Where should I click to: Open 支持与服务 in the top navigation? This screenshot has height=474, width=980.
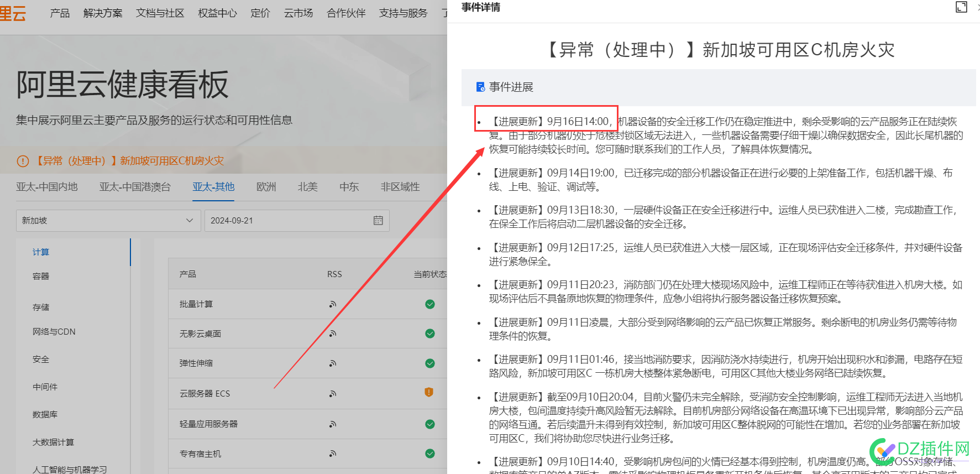click(403, 13)
